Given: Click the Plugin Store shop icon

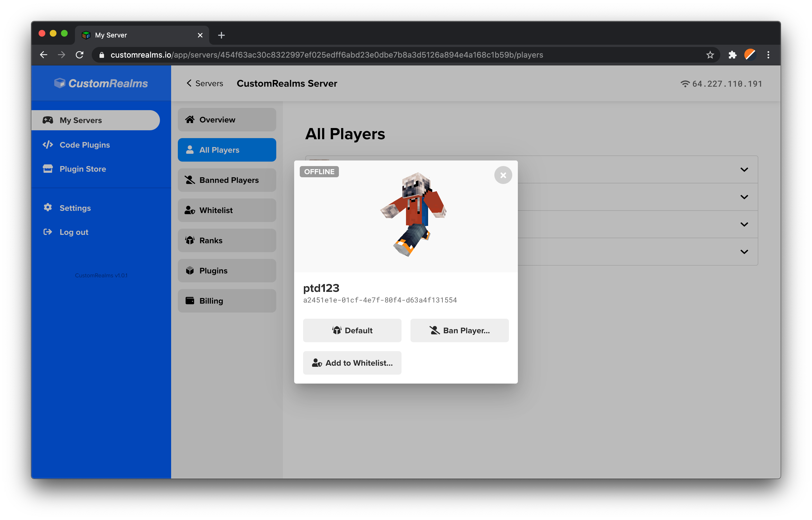Looking at the screenshot, I should coord(48,169).
